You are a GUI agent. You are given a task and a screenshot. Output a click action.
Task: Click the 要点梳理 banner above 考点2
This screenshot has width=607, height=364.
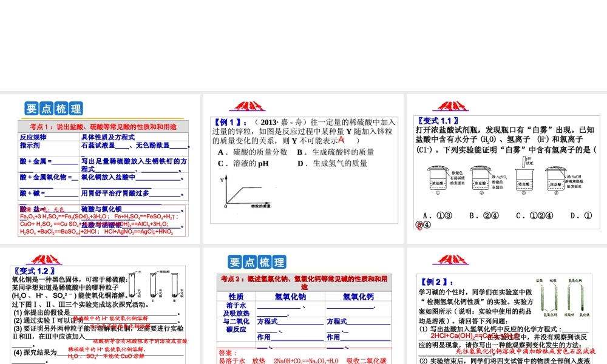pyautogui.click(x=257, y=262)
